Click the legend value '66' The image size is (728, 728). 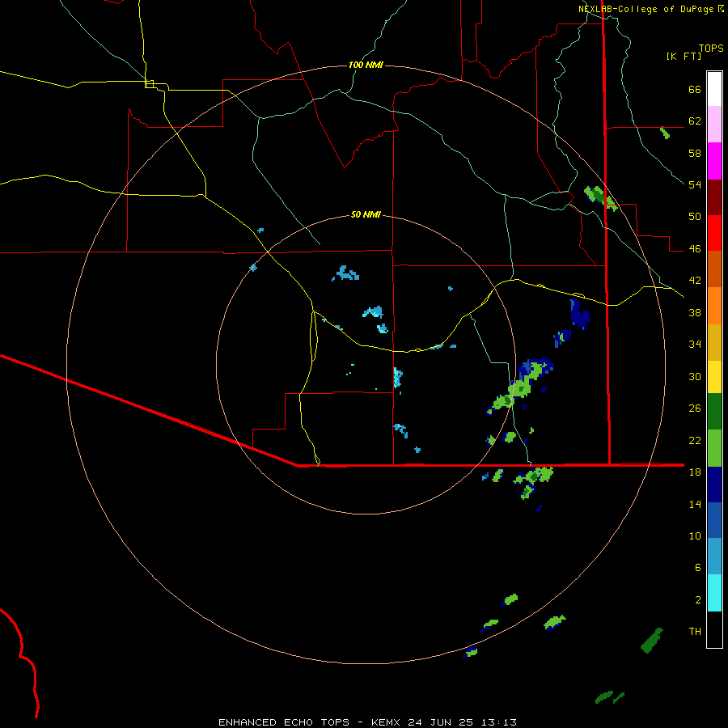click(695, 90)
